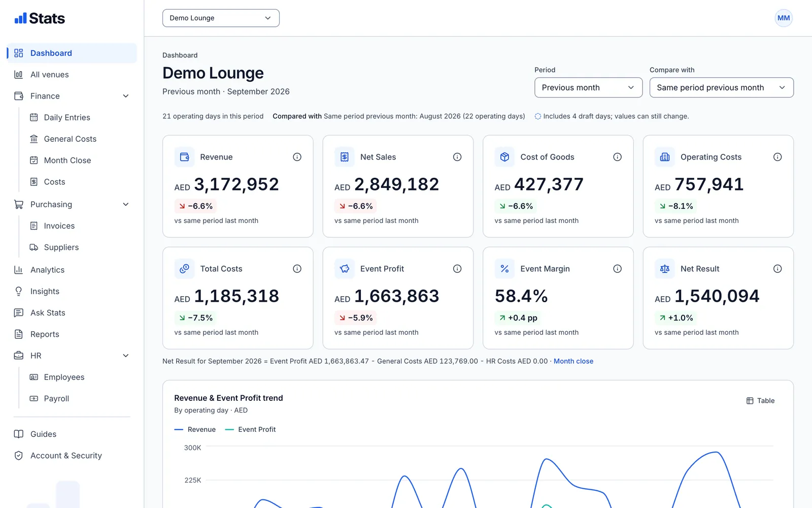The width and height of the screenshot is (812, 508).
Task: Open the MM user avatar menu
Action: 784,18
